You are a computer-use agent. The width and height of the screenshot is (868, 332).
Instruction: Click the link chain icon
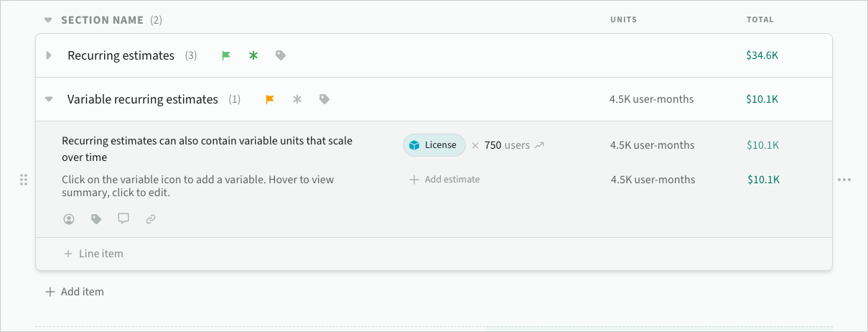click(x=151, y=219)
